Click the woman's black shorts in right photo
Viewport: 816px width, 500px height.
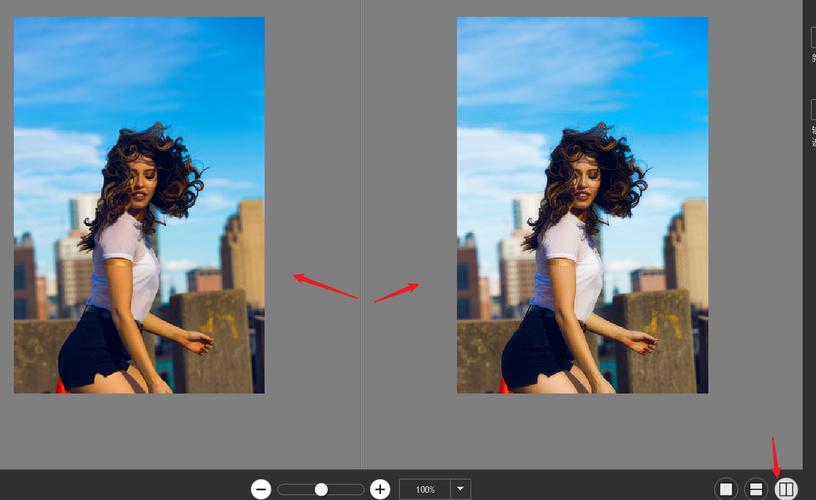[535, 350]
